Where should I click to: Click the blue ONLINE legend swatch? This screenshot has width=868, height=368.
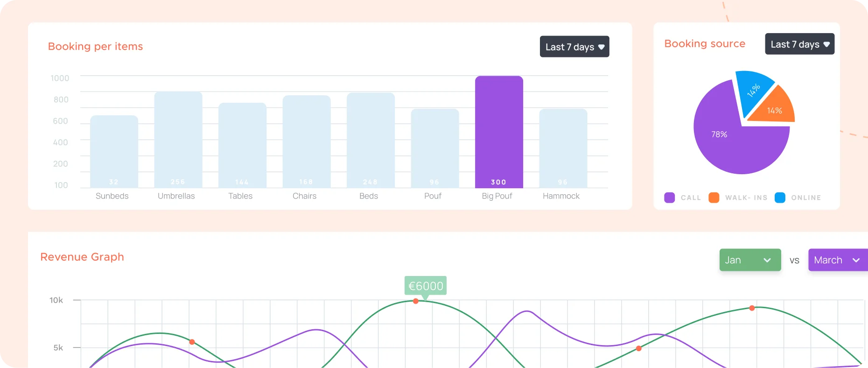coord(780,198)
